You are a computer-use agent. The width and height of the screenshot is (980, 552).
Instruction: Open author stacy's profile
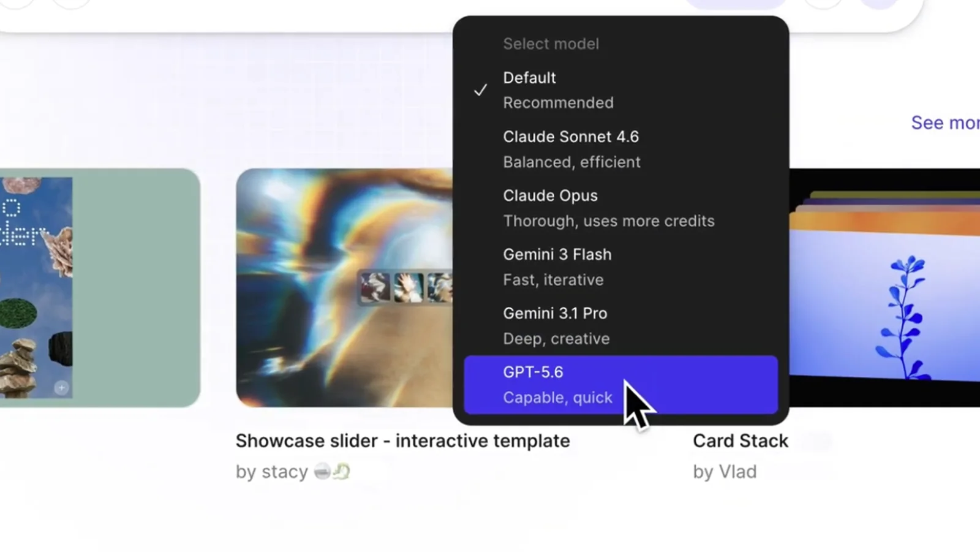pyautogui.click(x=293, y=472)
